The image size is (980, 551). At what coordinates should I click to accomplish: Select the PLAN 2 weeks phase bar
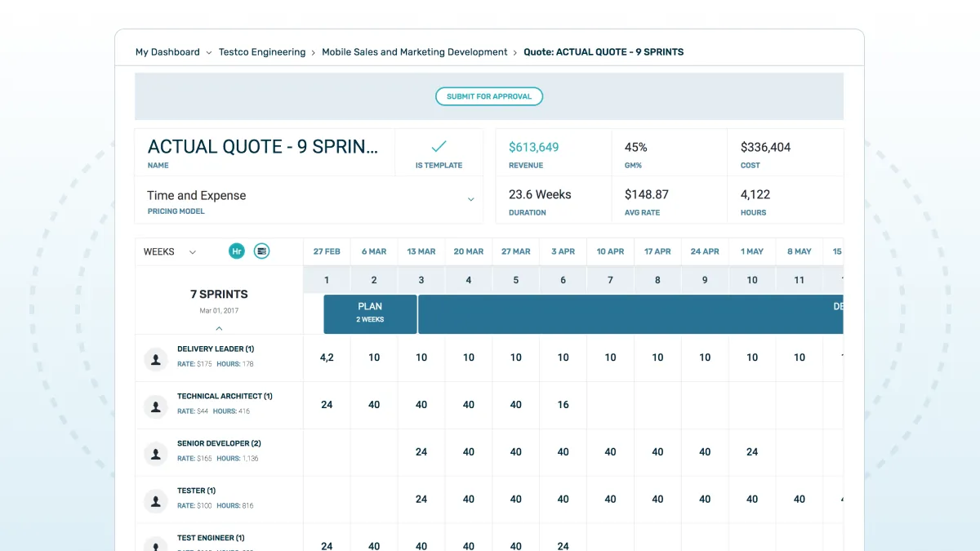point(370,314)
